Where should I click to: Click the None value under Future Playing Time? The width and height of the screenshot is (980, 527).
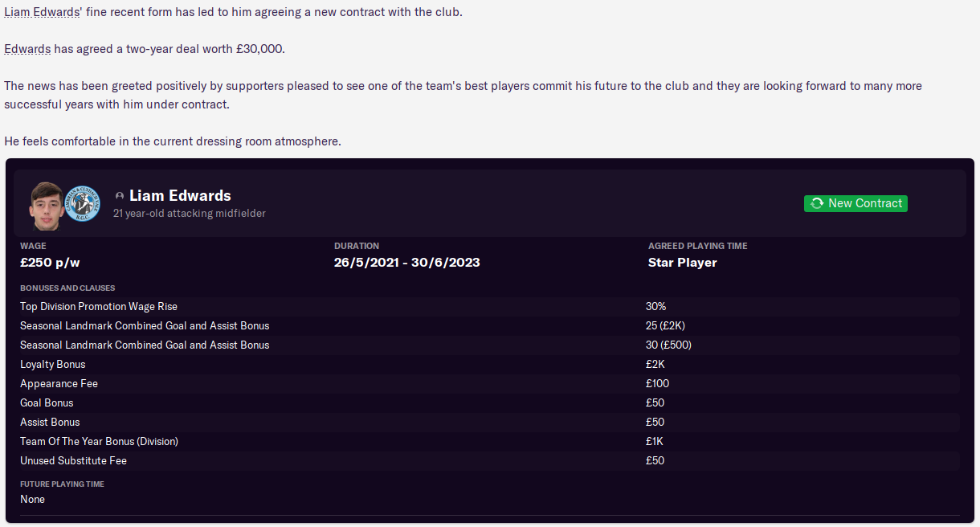click(x=33, y=499)
